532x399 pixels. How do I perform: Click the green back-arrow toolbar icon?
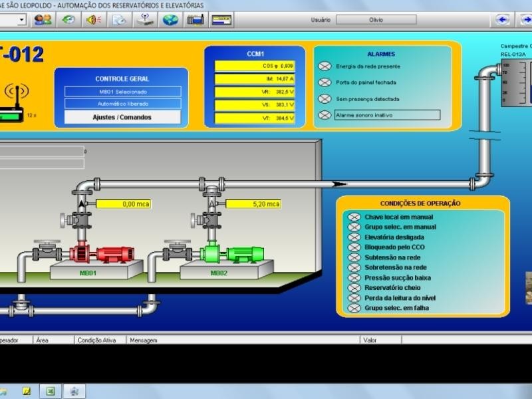(x=68, y=20)
